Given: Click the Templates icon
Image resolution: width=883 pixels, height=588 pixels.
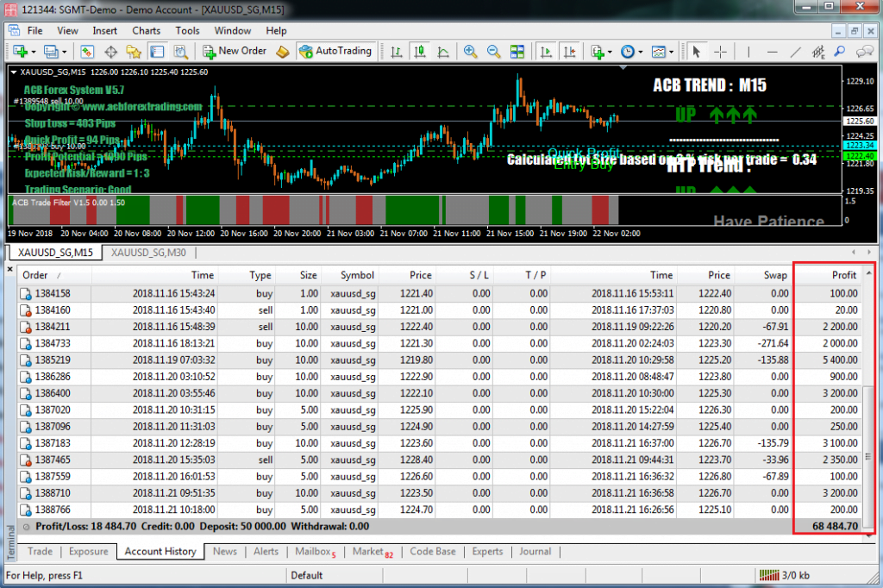Looking at the screenshot, I should tap(658, 52).
